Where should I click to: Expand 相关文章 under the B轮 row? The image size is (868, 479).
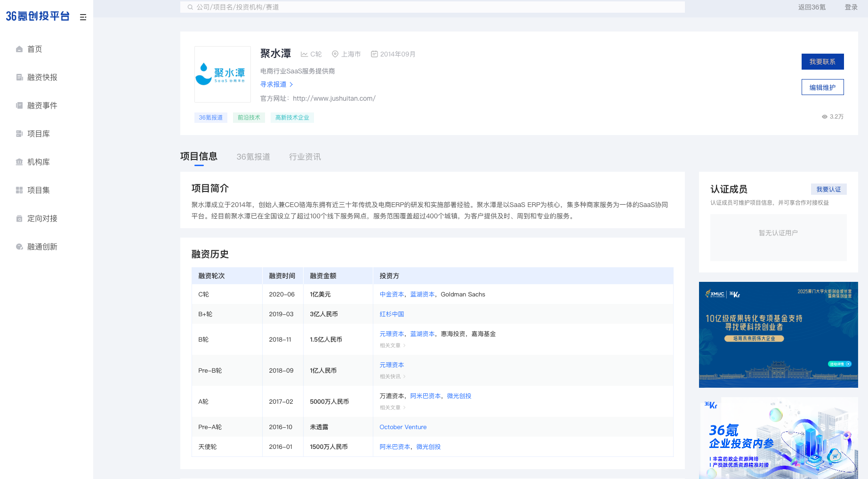[x=393, y=345]
